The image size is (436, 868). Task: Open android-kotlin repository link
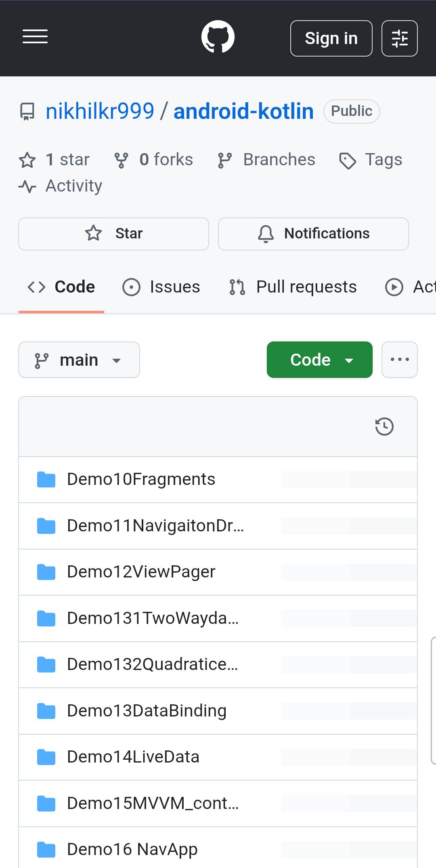[243, 111]
